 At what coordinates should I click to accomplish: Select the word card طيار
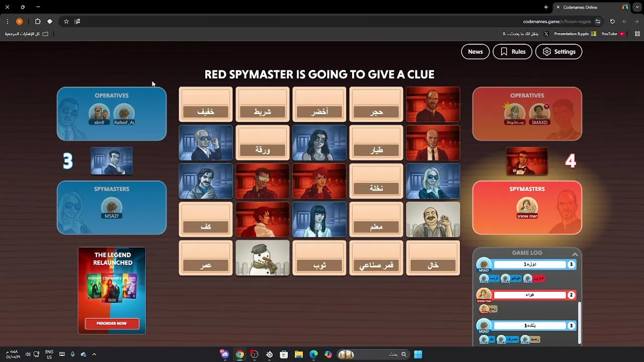(x=376, y=143)
